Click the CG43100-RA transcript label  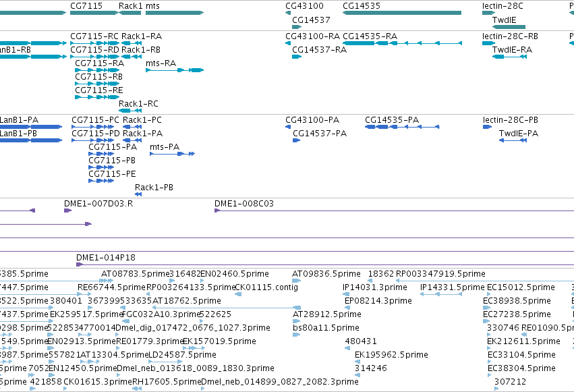[313, 36]
